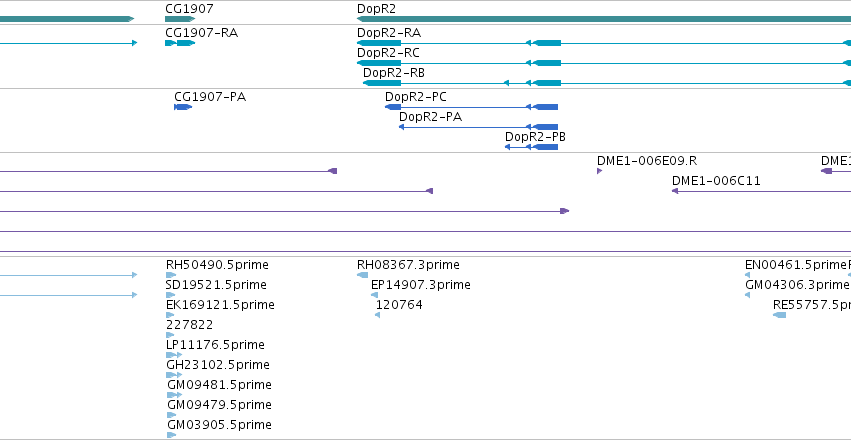
Task: Select the DopR2-PA coding feature line
Action: pyautogui.click(x=478, y=127)
